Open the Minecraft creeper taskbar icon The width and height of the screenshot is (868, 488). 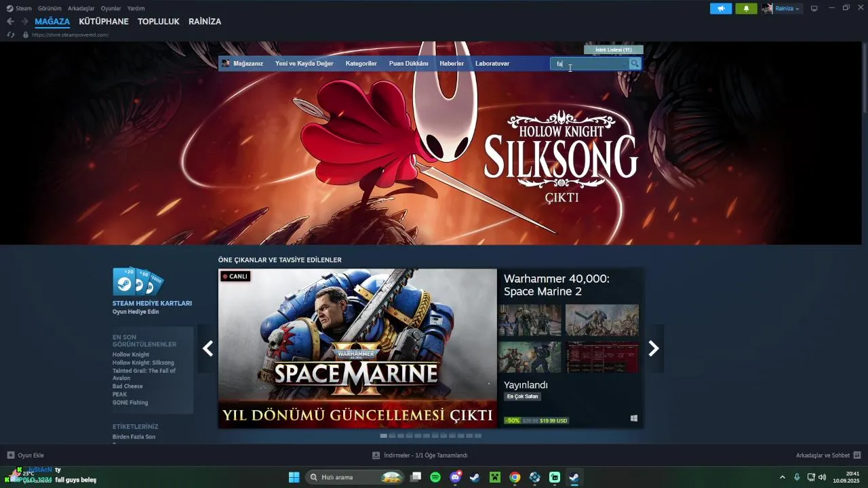pyautogui.click(x=495, y=477)
